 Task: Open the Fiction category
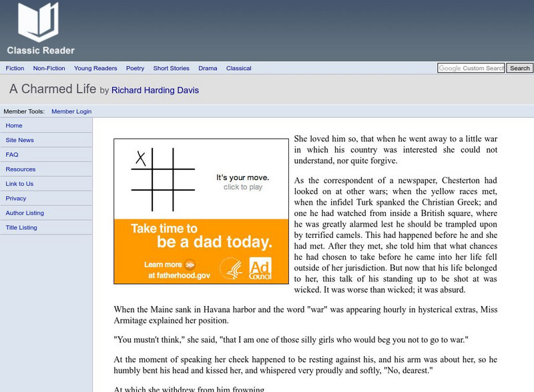click(15, 68)
